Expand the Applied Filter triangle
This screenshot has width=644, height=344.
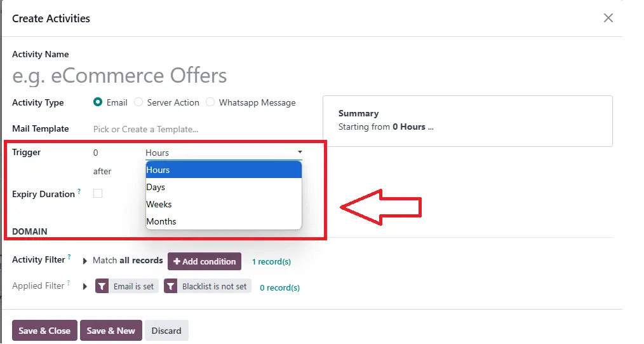pos(84,287)
